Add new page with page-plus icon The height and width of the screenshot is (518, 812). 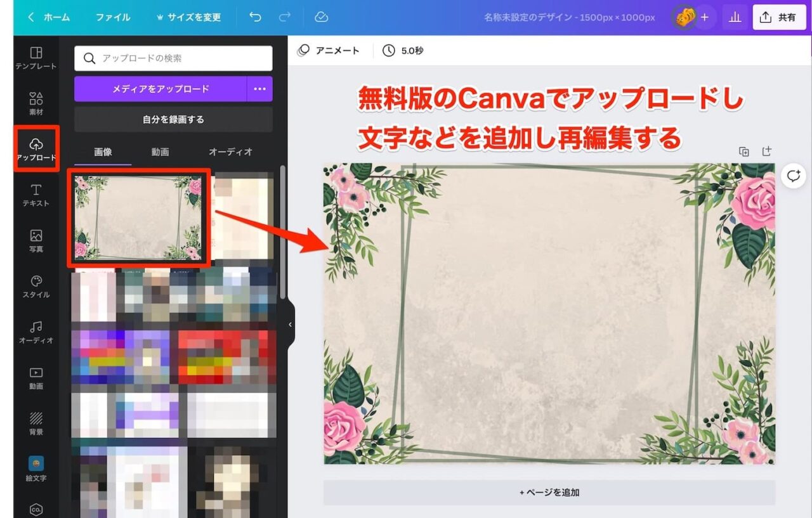[x=766, y=151]
